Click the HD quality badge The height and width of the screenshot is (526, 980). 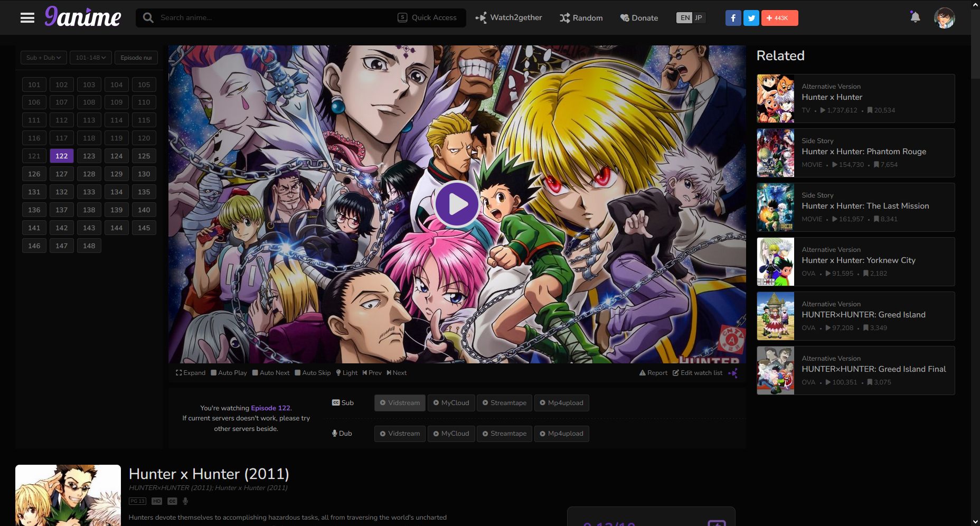click(157, 501)
